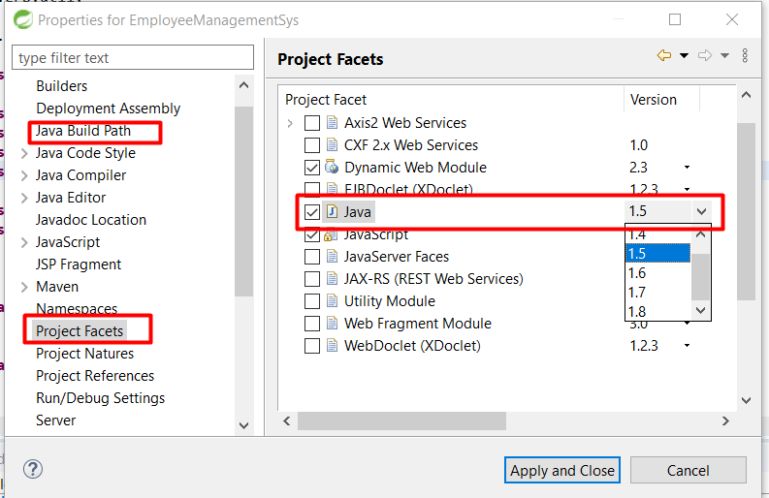Select Builders in the sidebar

61,86
